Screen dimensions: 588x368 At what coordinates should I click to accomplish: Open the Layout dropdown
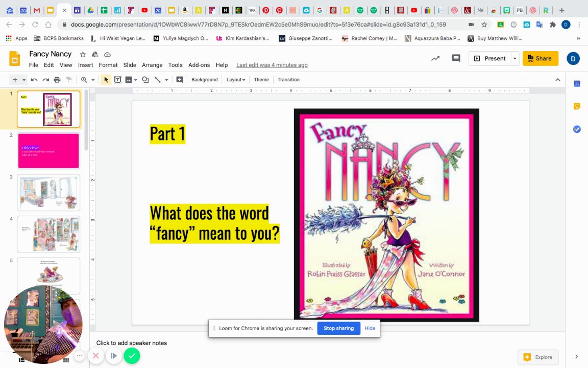pyautogui.click(x=235, y=80)
